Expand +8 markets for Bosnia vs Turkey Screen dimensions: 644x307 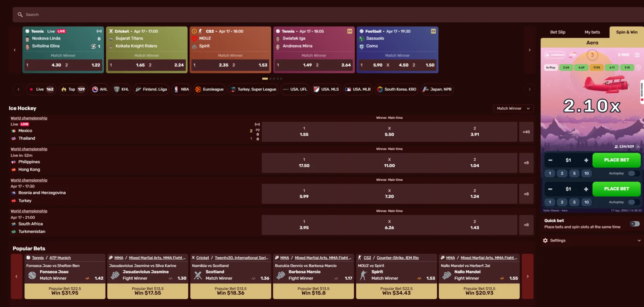pos(526,194)
